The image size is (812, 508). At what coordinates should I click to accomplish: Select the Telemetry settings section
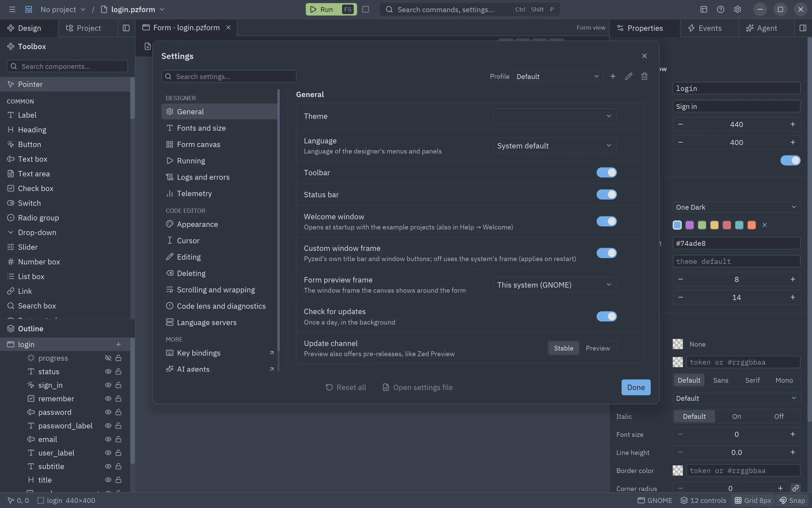click(x=219, y=194)
